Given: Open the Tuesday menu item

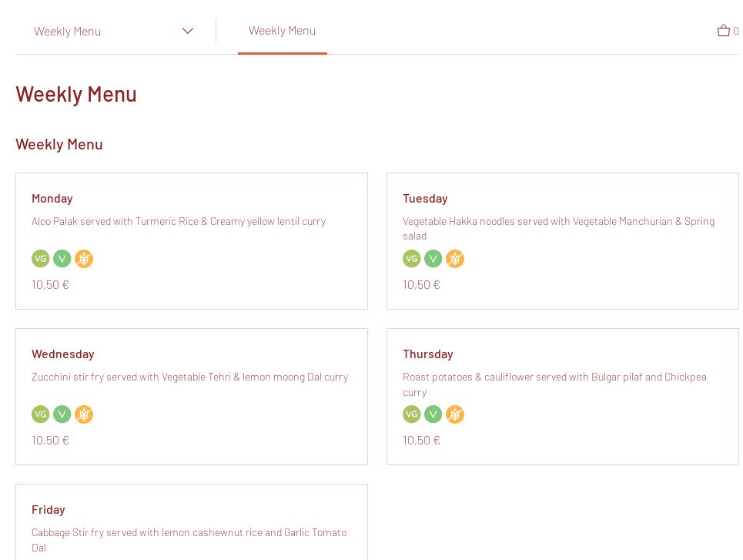Looking at the screenshot, I should (x=425, y=198).
